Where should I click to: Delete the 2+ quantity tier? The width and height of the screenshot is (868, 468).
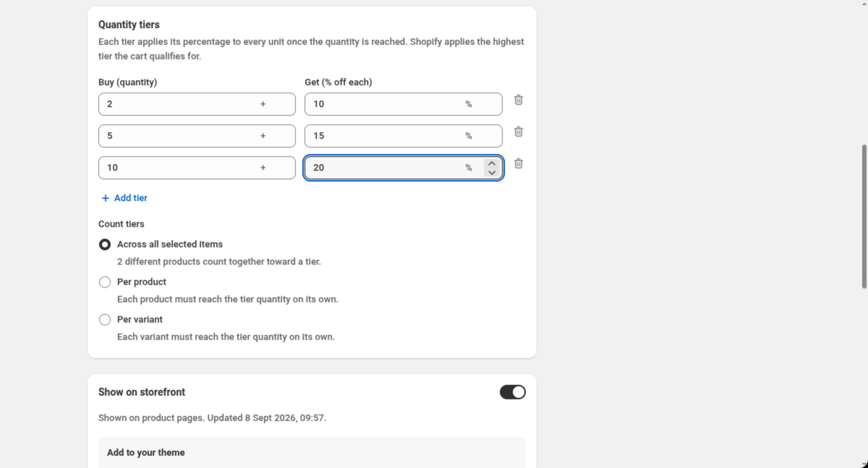[x=518, y=100]
